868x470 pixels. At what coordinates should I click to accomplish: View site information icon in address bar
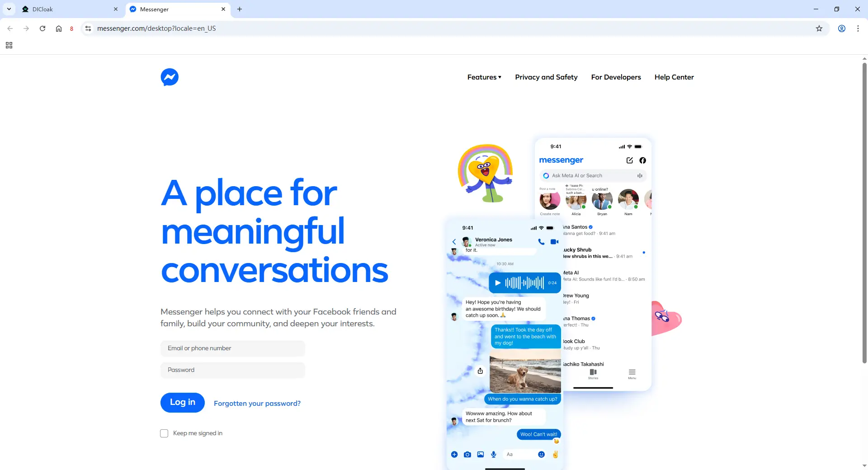[x=88, y=28]
